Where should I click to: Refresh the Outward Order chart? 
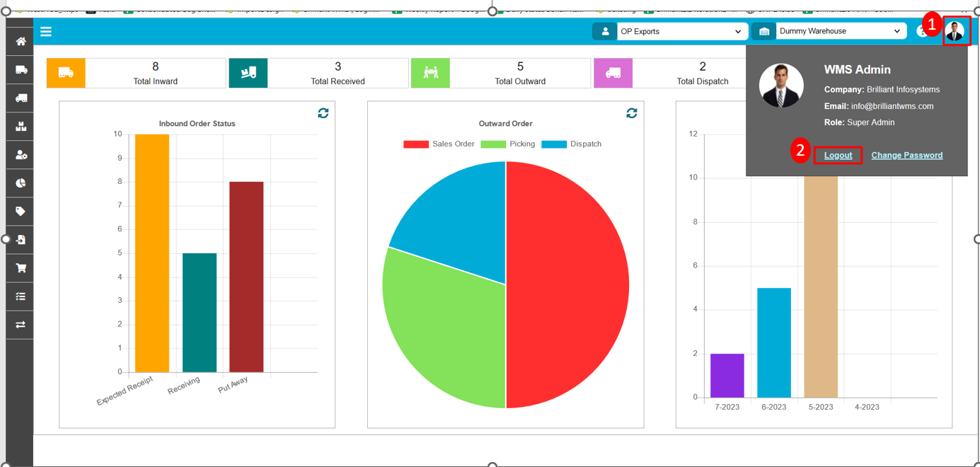[x=632, y=113]
